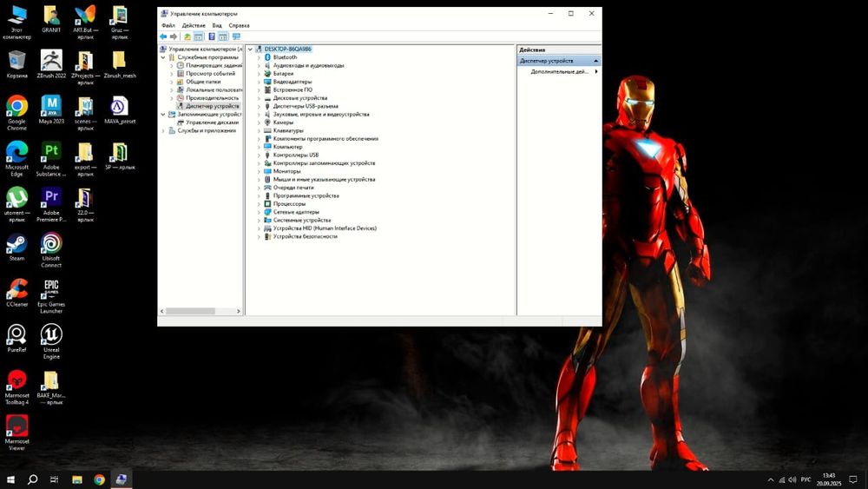Collapse the Служебные программы tree node
The height and width of the screenshot is (489, 868).
click(163, 57)
